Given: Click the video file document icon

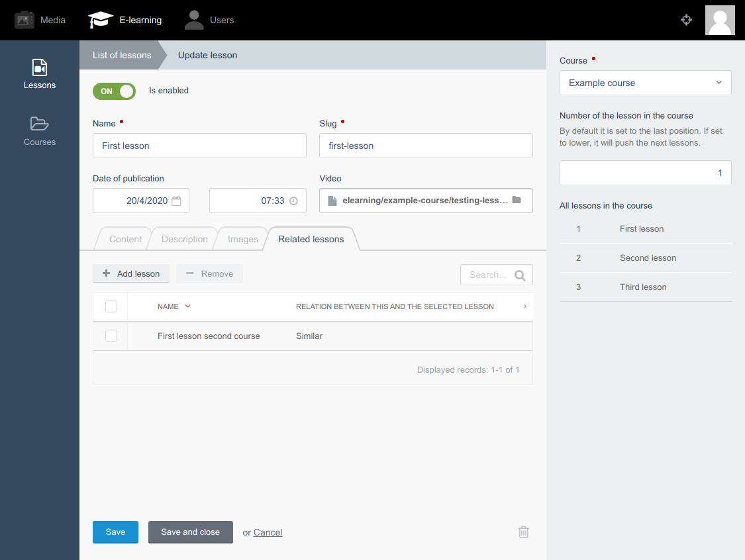Looking at the screenshot, I should pos(332,201).
